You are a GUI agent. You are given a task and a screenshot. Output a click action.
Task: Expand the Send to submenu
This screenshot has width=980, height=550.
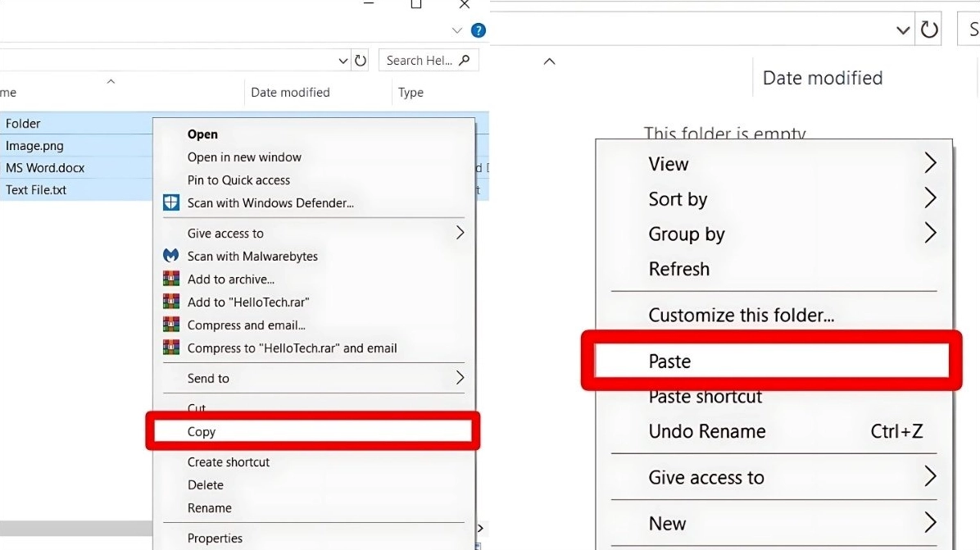(460, 378)
